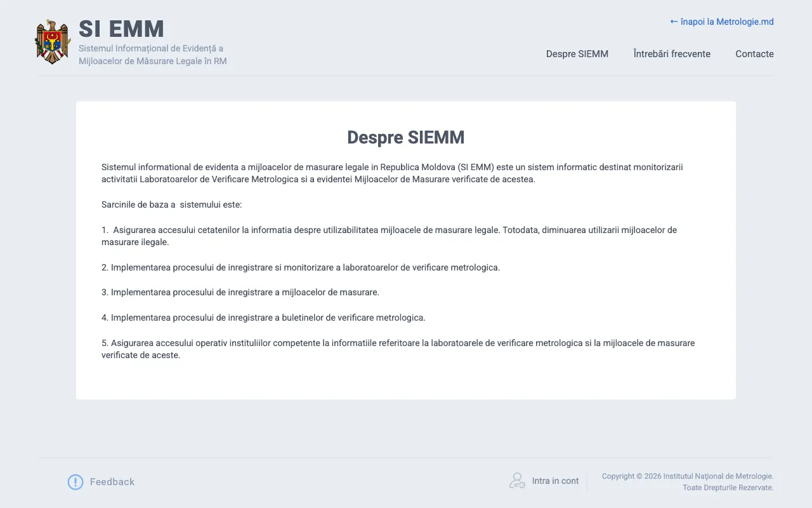Follow the înapoi la Metrologie.md link
This screenshot has height=508, width=812.
[x=722, y=22]
